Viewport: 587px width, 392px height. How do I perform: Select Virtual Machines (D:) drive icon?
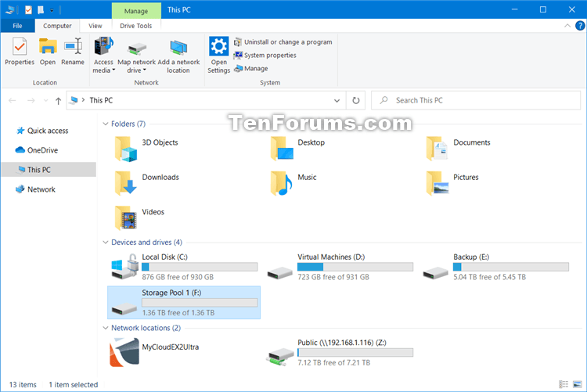click(280, 272)
